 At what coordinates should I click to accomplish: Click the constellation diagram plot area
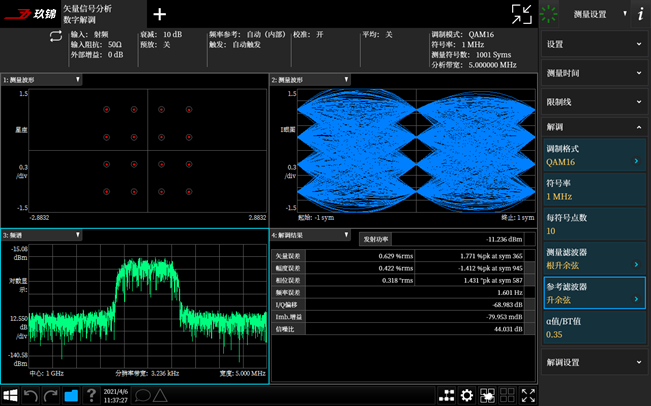pyautogui.click(x=147, y=150)
